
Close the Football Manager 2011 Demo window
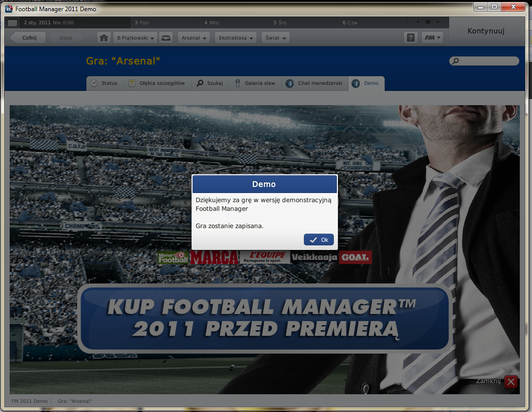513,7
